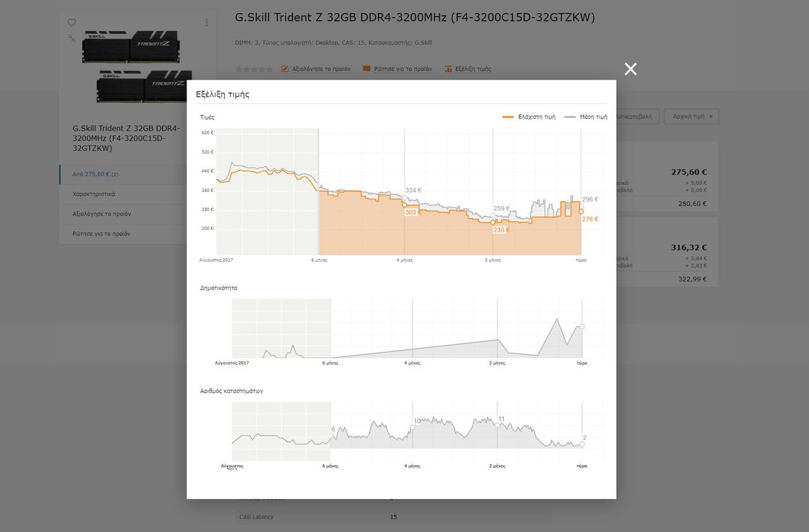
Task: Open 'Εξέλιξη τιμής' link
Action: (x=473, y=69)
